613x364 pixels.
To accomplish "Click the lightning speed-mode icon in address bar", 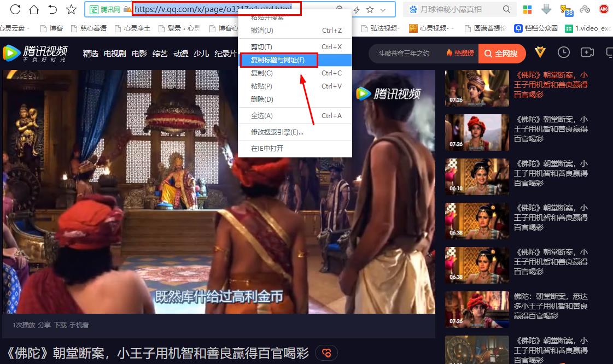I will tap(357, 10).
